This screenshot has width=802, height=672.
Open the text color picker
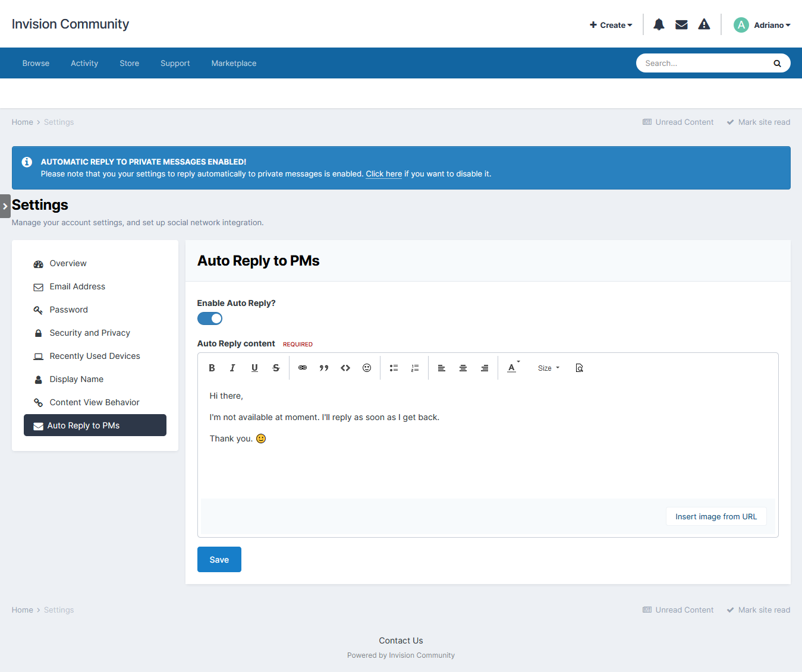point(512,368)
